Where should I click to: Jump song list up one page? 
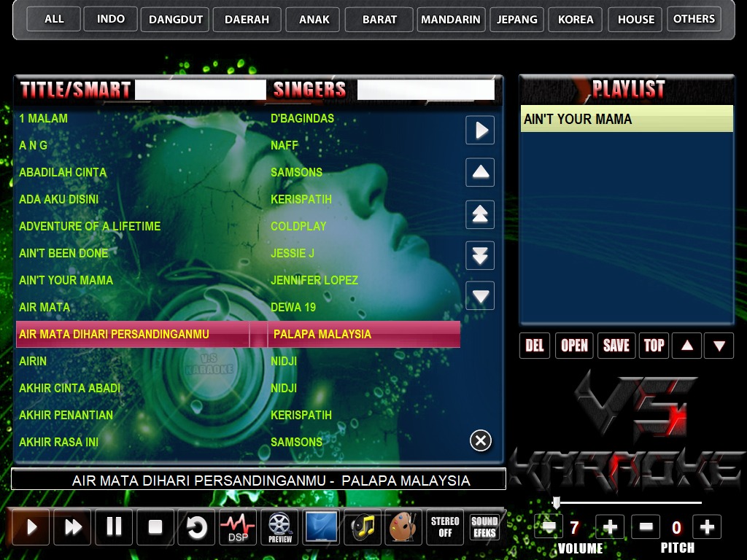tap(480, 214)
